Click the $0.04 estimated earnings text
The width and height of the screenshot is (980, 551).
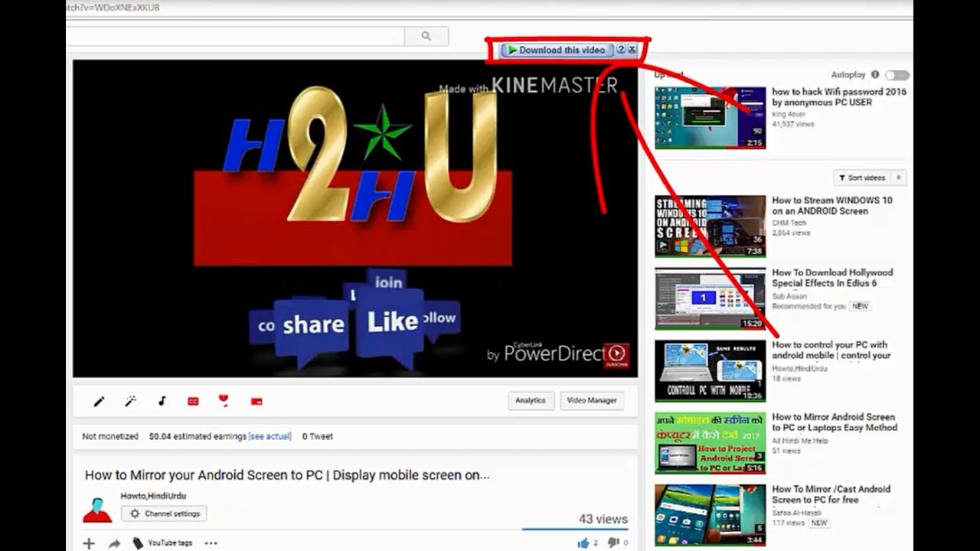[x=198, y=436]
